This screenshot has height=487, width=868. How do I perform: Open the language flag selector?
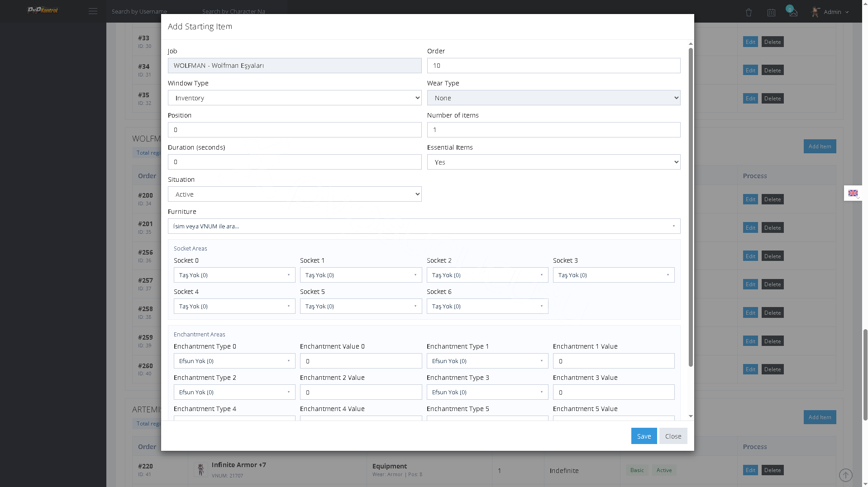pos(853,193)
